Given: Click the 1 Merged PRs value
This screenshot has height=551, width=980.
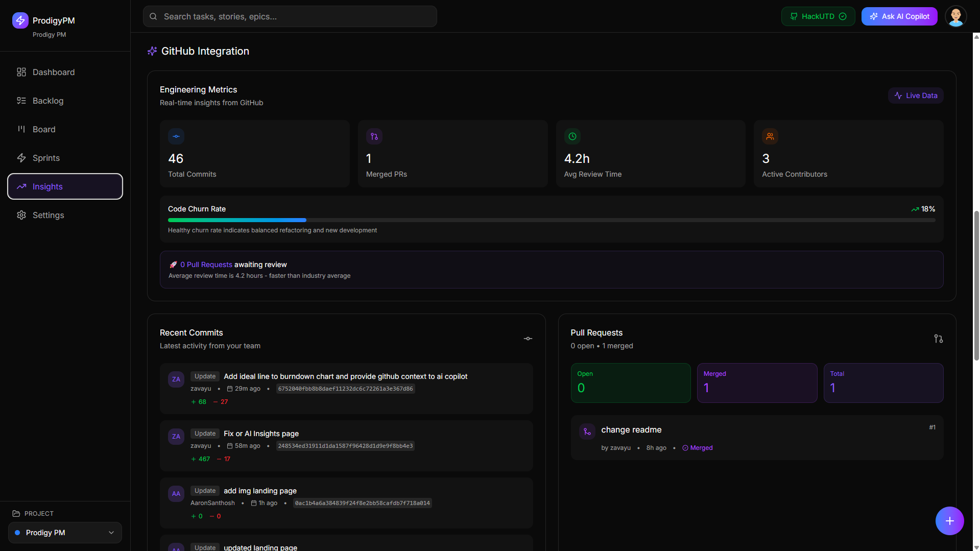Looking at the screenshot, I should click(x=369, y=159).
